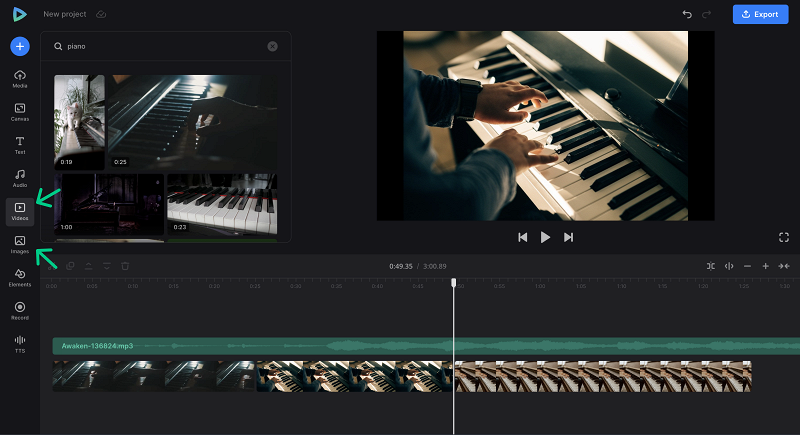
Task: Select the first dark piano clip in timeline
Action: tap(154, 376)
